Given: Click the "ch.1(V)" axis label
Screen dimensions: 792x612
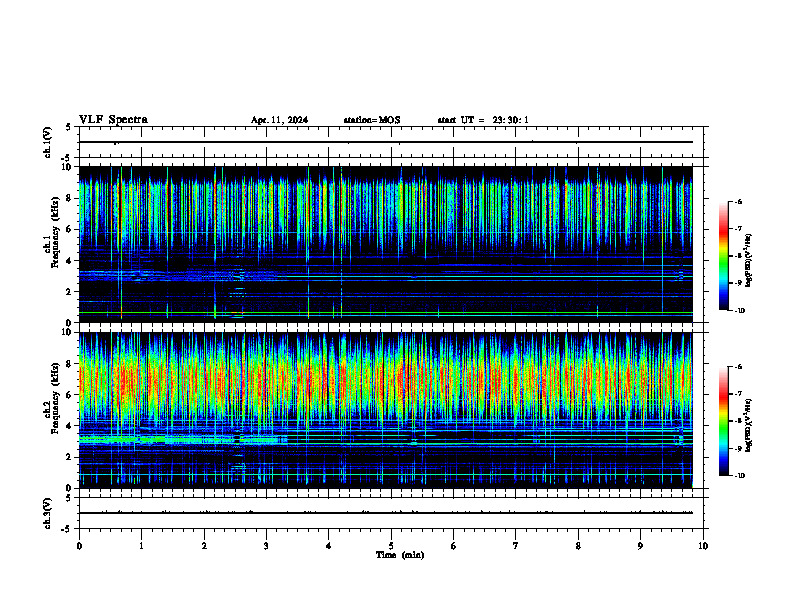Looking at the screenshot, I should coord(47,142).
